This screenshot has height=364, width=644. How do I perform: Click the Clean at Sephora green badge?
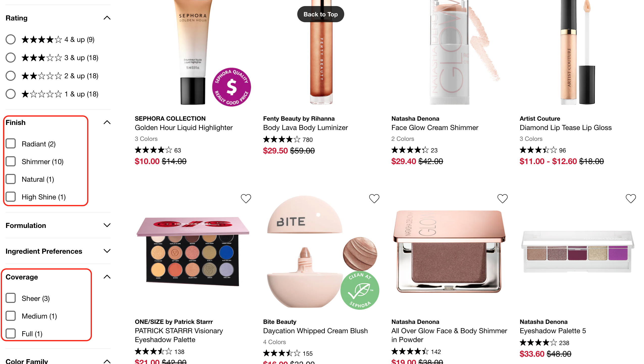[x=360, y=290]
